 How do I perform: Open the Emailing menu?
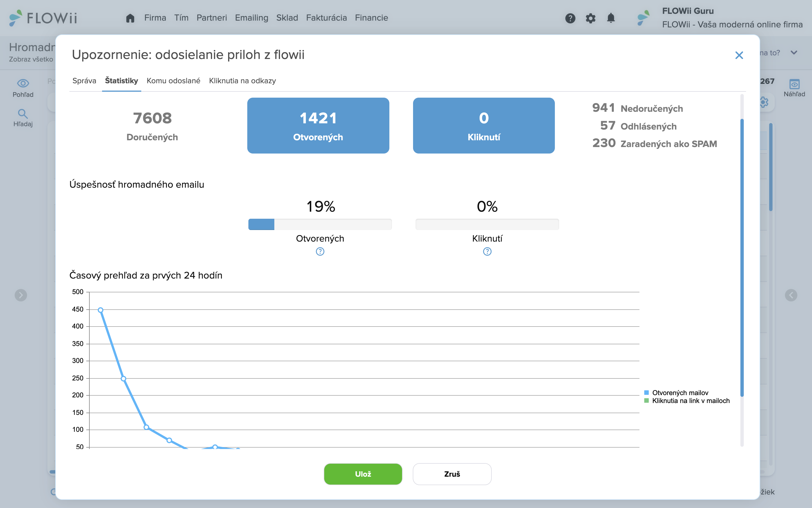[x=252, y=18]
